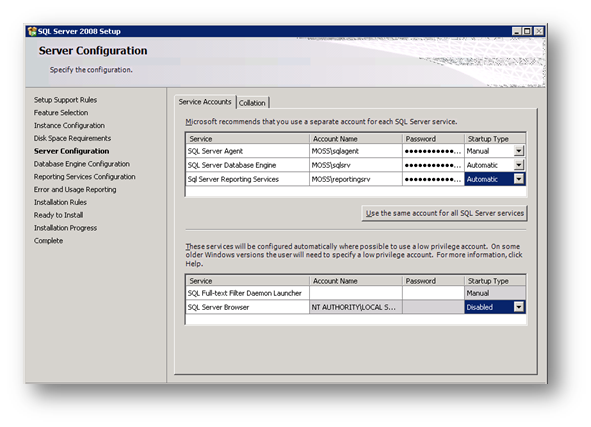The image size is (591, 427).
Task: Open Startup Type dropdown for SQL Server Database Engine
Action: pyautogui.click(x=519, y=165)
